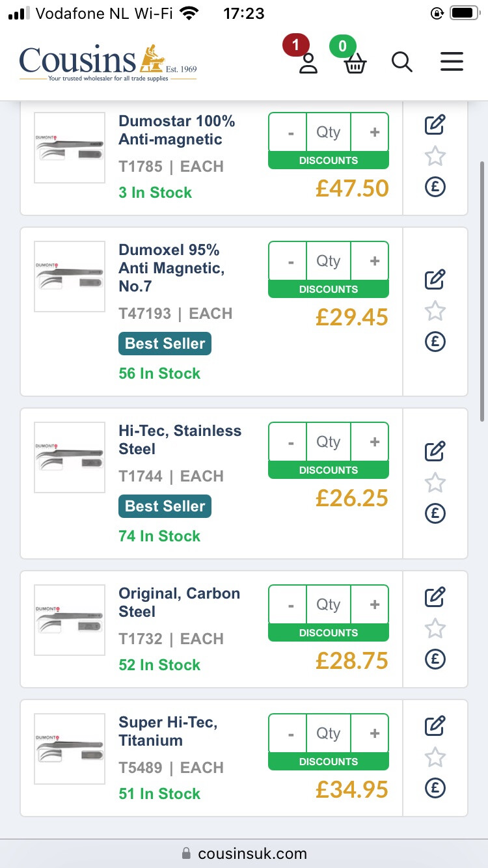This screenshot has width=488, height=868.
Task: Click edit note icon for Hi-Tec Stainless Steel
Action: point(435,451)
